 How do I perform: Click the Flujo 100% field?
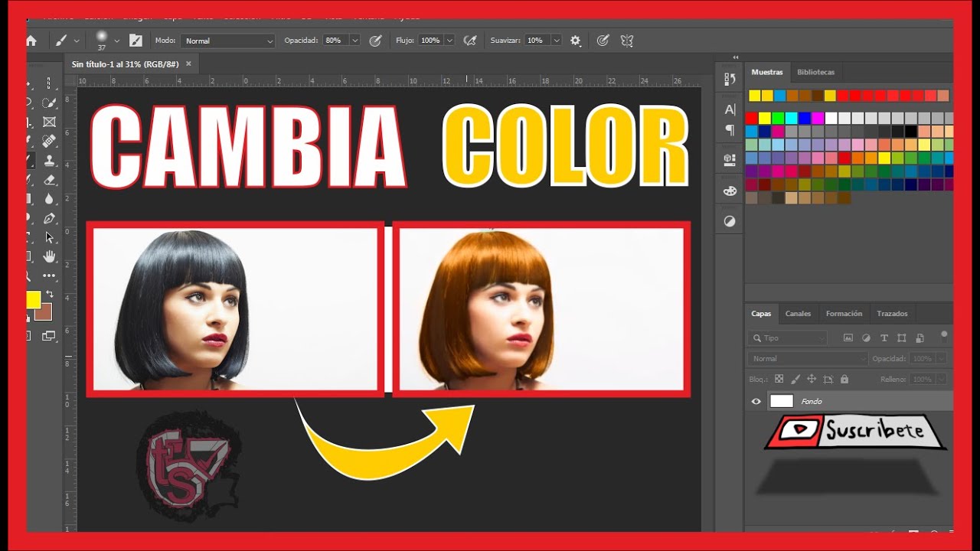click(431, 41)
